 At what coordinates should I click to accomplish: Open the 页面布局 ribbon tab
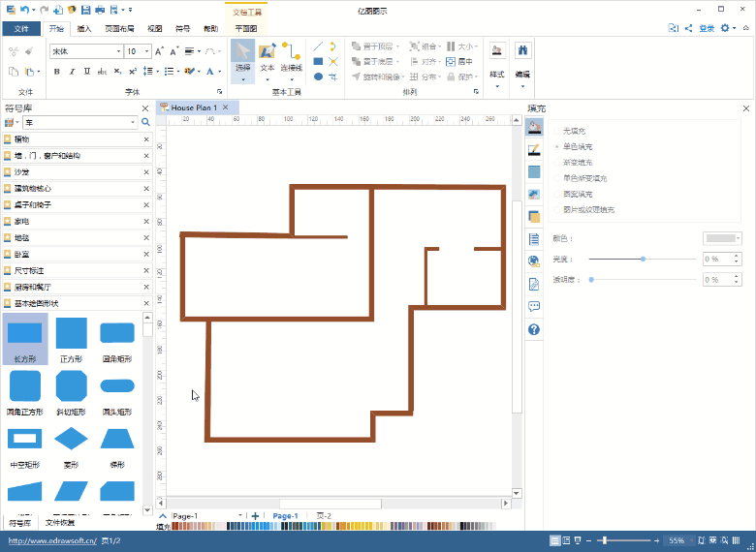tap(120, 29)
